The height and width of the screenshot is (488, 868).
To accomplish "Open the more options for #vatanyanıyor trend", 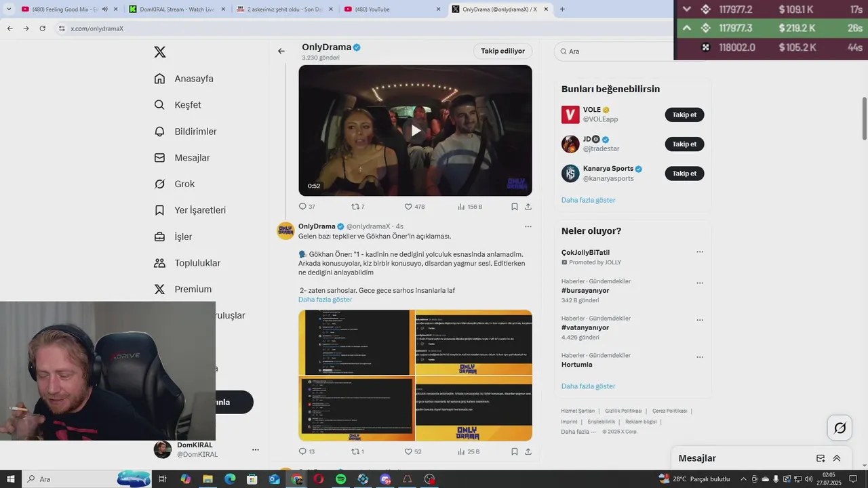I will click(x=700, y=320).
